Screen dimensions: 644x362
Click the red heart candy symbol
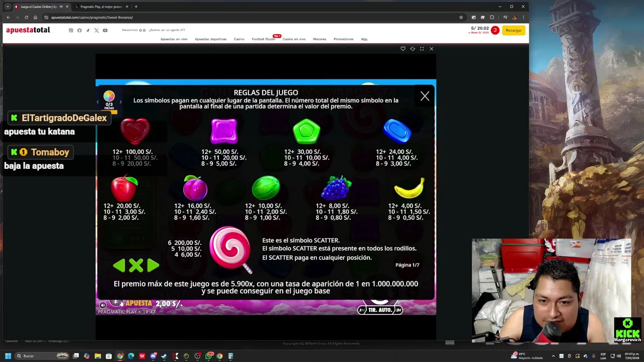click(x=135, y=131)
